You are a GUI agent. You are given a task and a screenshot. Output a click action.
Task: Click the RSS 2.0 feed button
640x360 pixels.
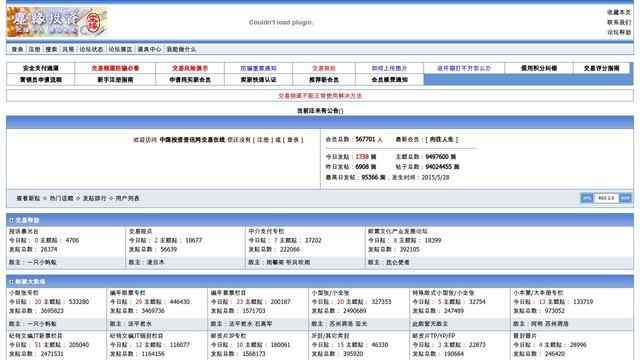606,198
